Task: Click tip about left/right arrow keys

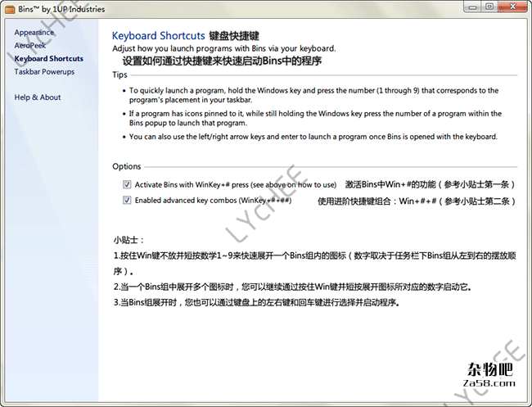Action: (313, 137)
